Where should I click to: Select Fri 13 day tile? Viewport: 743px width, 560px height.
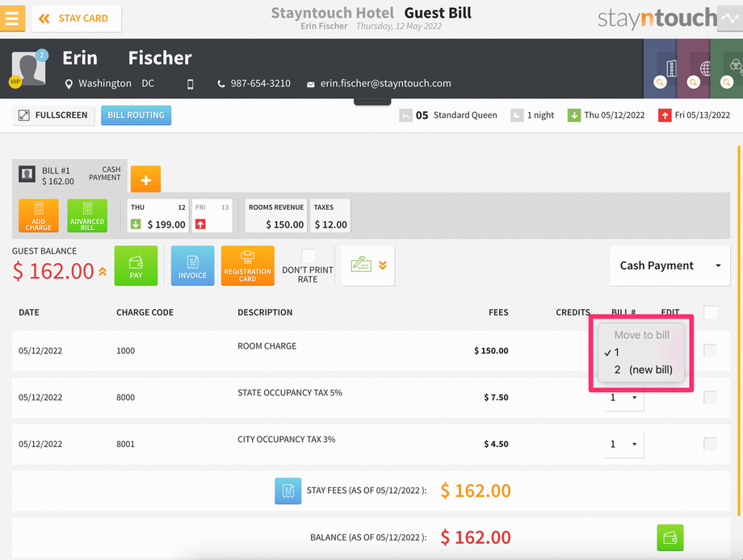coord(212,216)
